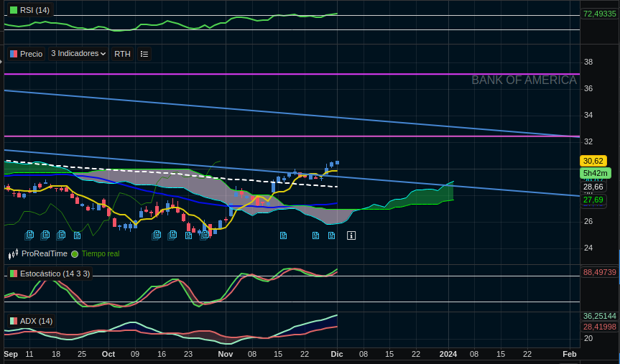Click the ADX (14) indicator color icon
620x364 pixels.
(13, 321)
